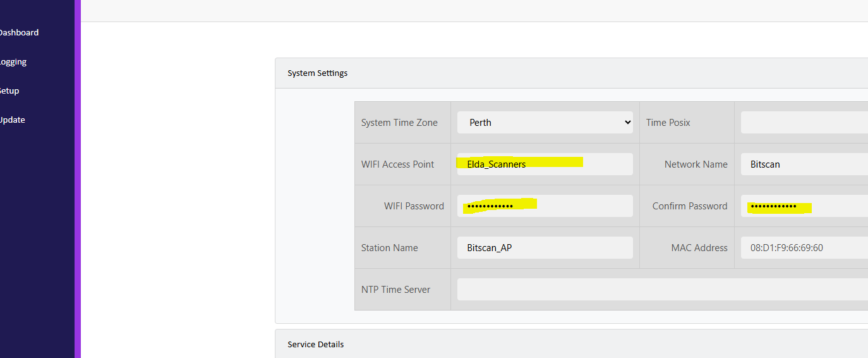Click the System Time Zone label

pos(399,122)
